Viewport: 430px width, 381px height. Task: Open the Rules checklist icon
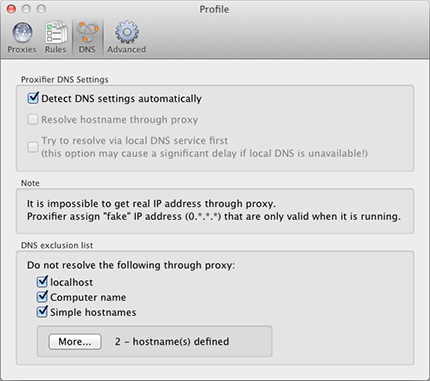pyautogui.click(x=56, y=33)
